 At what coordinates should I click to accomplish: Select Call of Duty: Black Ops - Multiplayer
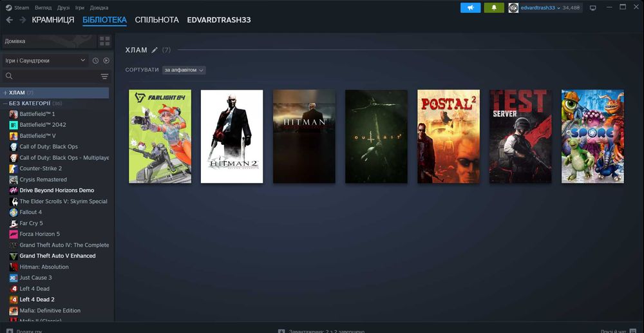(x=64, y=158)
